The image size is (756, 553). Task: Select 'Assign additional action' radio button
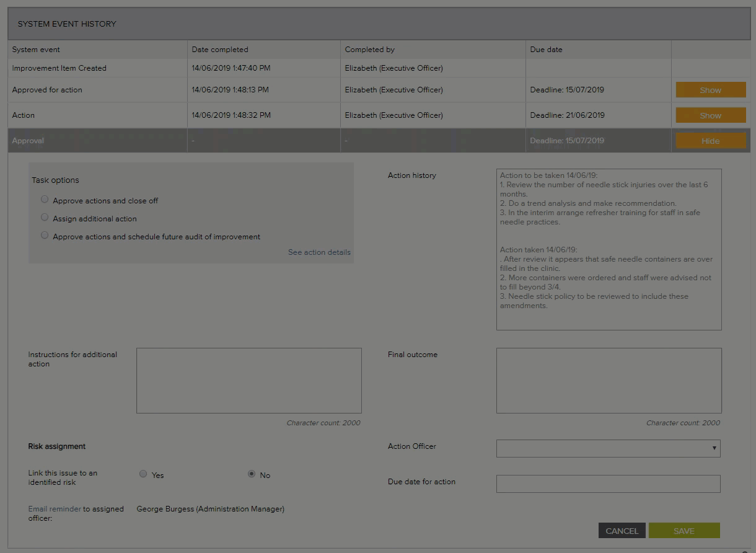(x=45, y=218)
